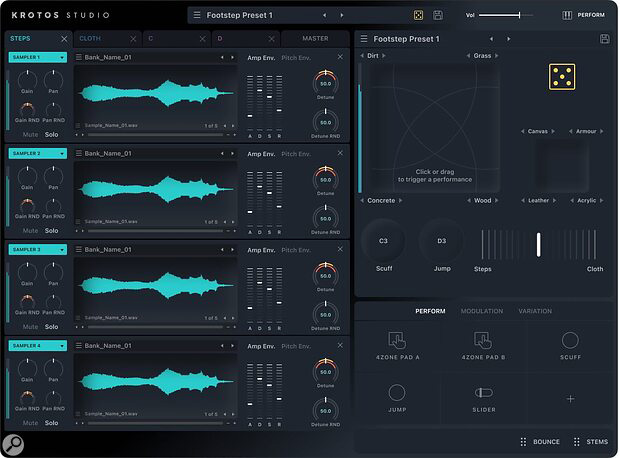
Task: Remove Sampler 3 with its X
Action: (340, 249)
